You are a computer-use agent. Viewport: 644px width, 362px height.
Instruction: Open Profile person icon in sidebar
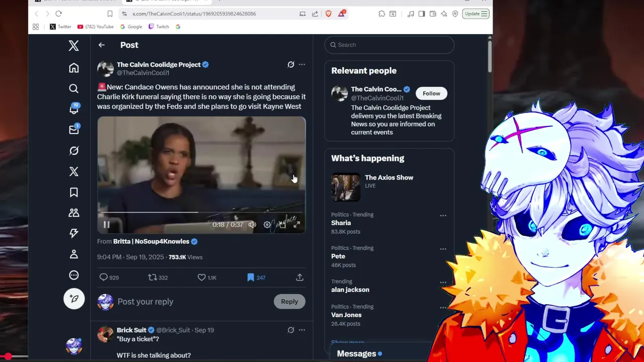pos(74,254)
